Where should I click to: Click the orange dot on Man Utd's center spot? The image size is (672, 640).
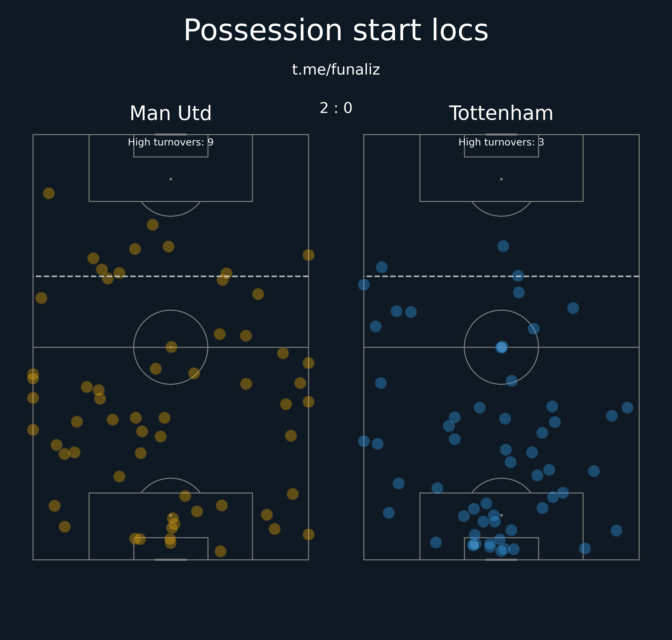[171, 347]
